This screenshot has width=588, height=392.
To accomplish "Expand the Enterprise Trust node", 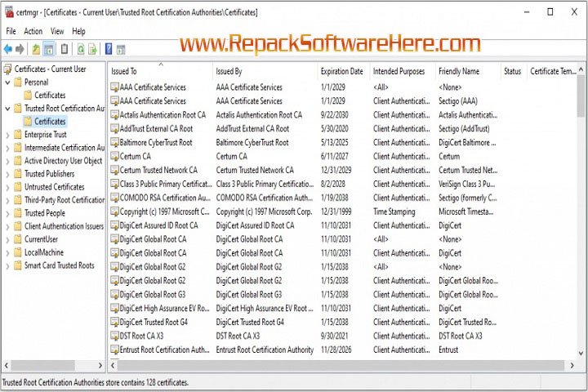I will [7, 135].
